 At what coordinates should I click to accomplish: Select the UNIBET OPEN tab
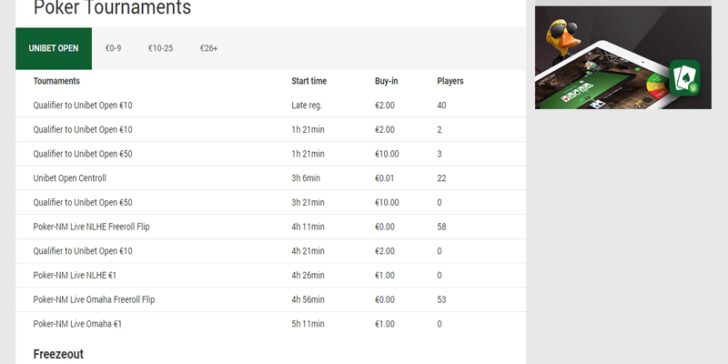pyautogui.click(x=54, y=48)
